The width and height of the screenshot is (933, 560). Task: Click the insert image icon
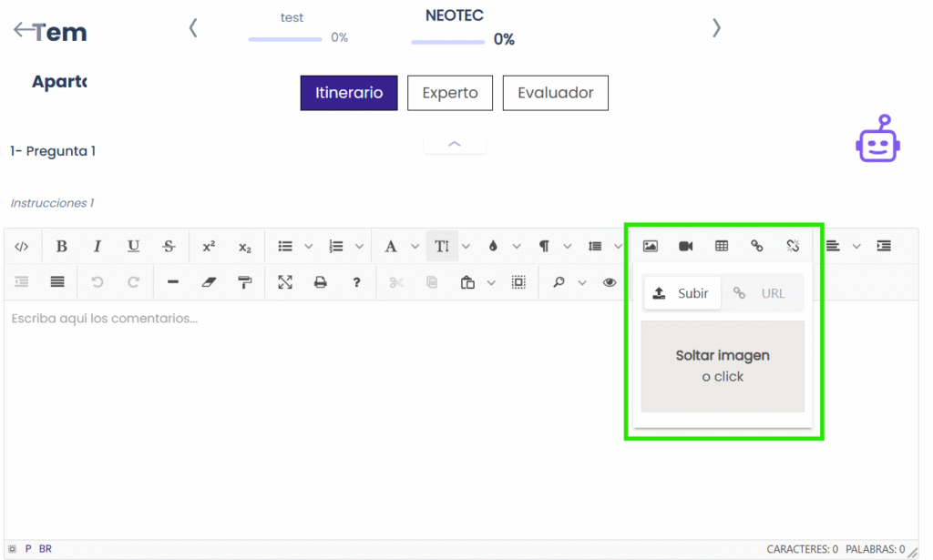click(651, 246)
